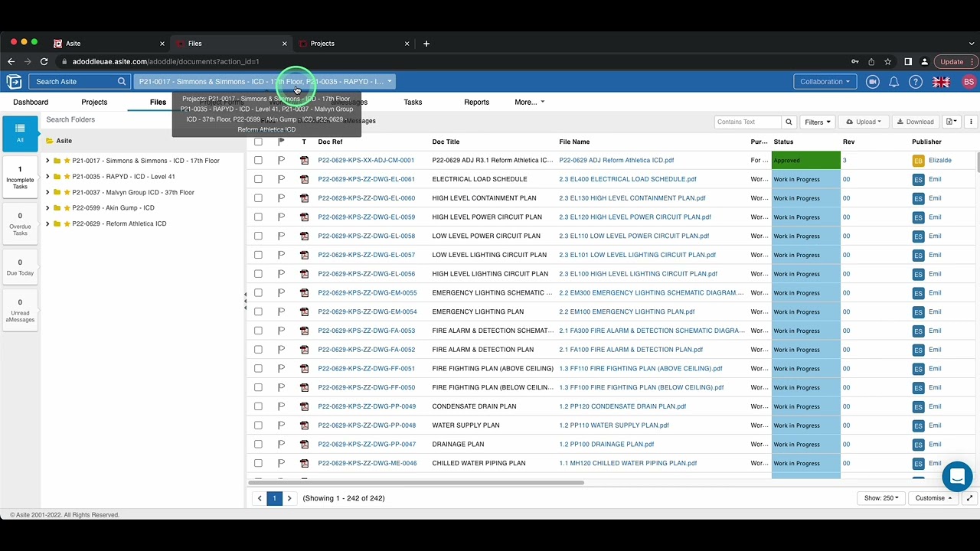980x551 pixels.
Task: Click the Asite logo in the top bar
Action: pyautogui.click(x=13, y=82)
